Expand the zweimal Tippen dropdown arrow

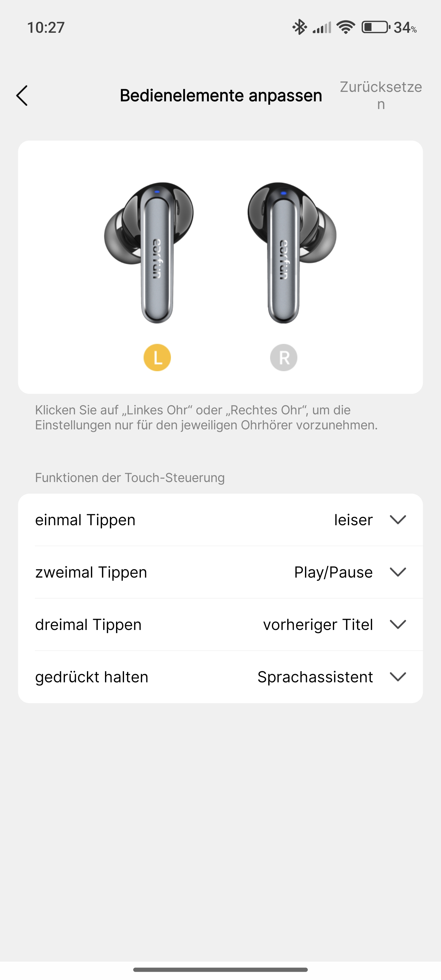[398, 572]
